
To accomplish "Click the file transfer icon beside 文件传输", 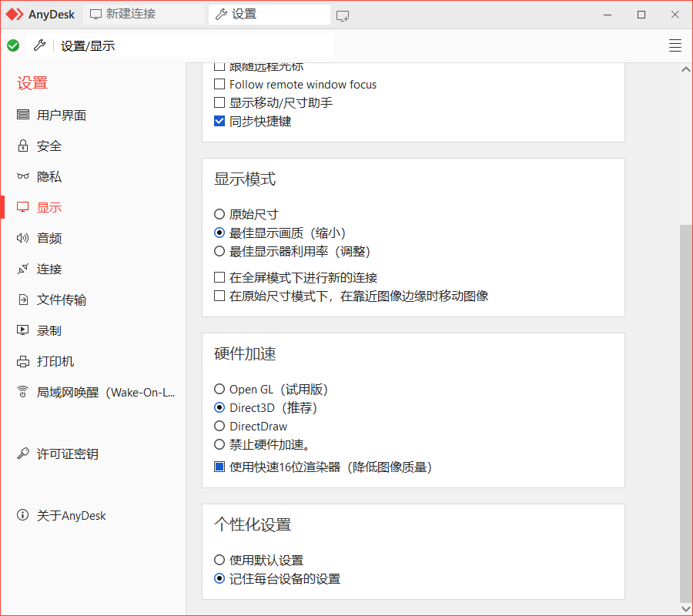I will [23, 300].
